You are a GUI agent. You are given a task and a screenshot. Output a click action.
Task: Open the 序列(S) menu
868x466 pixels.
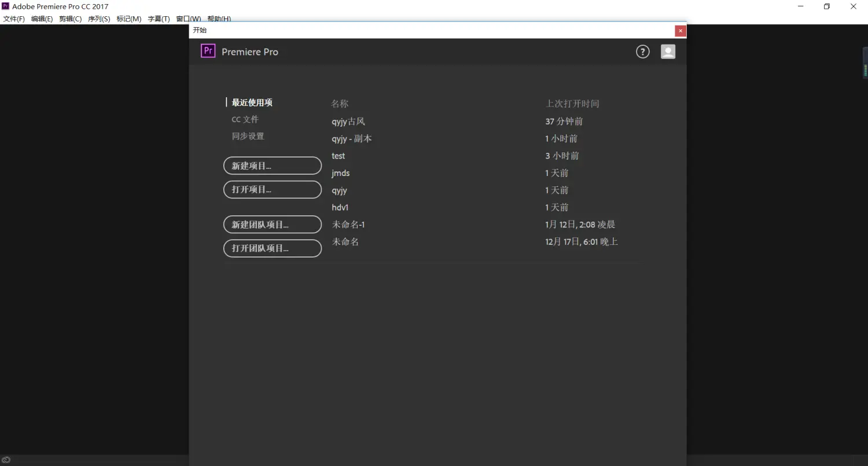pos(99,19)
